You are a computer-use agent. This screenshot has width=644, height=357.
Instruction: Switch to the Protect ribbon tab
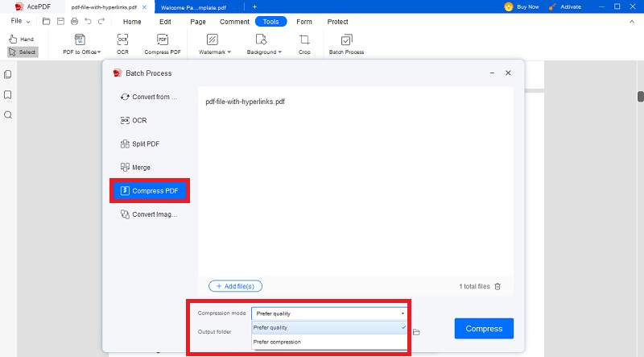point(337,22)
